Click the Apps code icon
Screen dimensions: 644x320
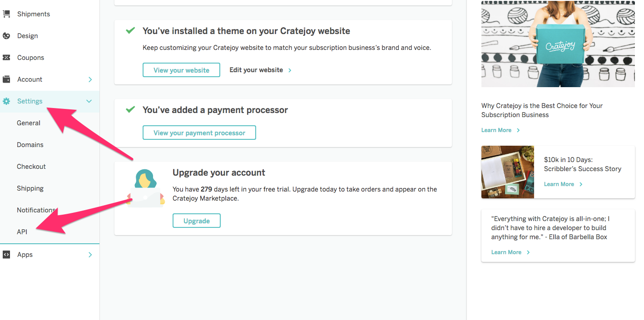[x=6, y=255]
